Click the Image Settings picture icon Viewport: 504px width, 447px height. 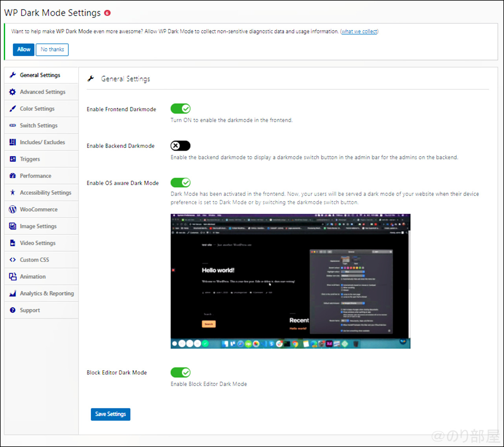(13, 226)
